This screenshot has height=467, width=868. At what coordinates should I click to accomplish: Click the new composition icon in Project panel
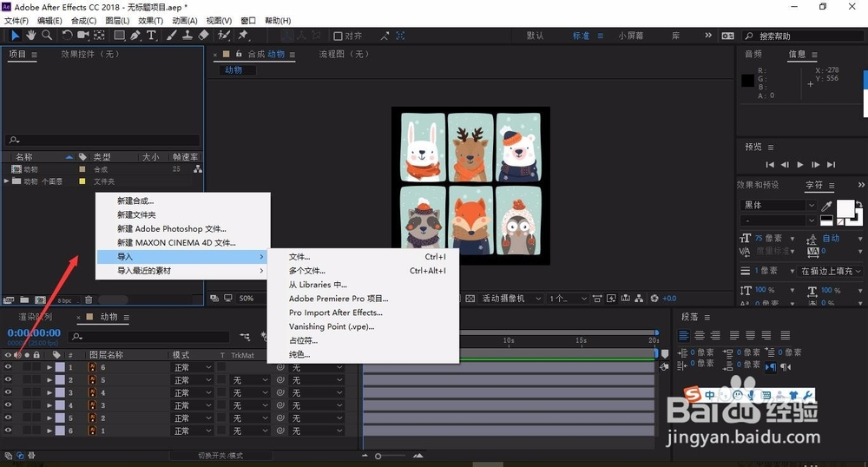pos(40,299)
